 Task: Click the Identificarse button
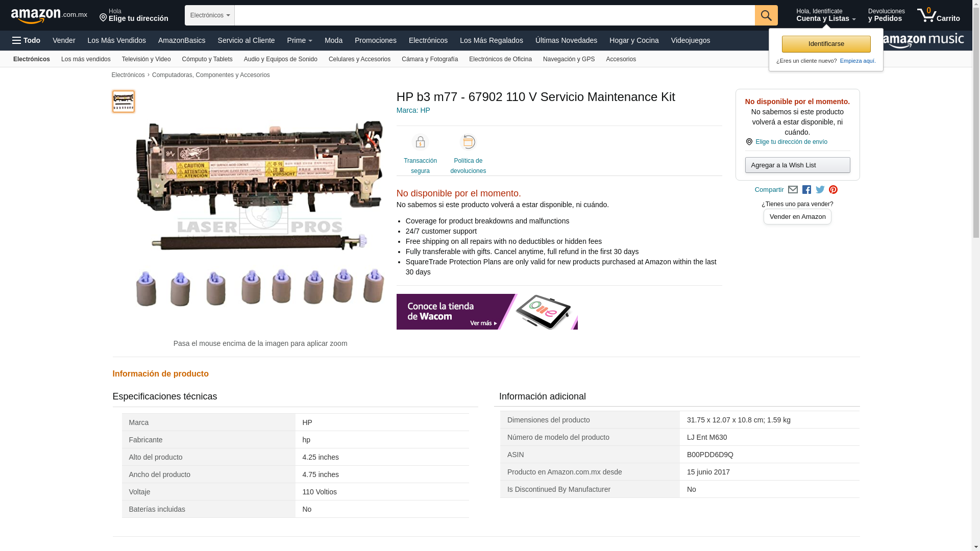tap(826, 44)
